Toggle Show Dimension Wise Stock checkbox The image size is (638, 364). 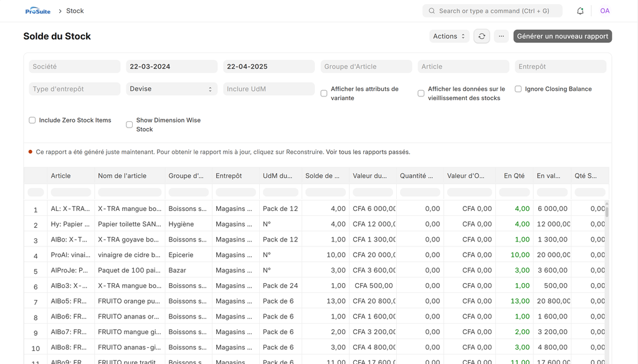(x=130, y=124)
